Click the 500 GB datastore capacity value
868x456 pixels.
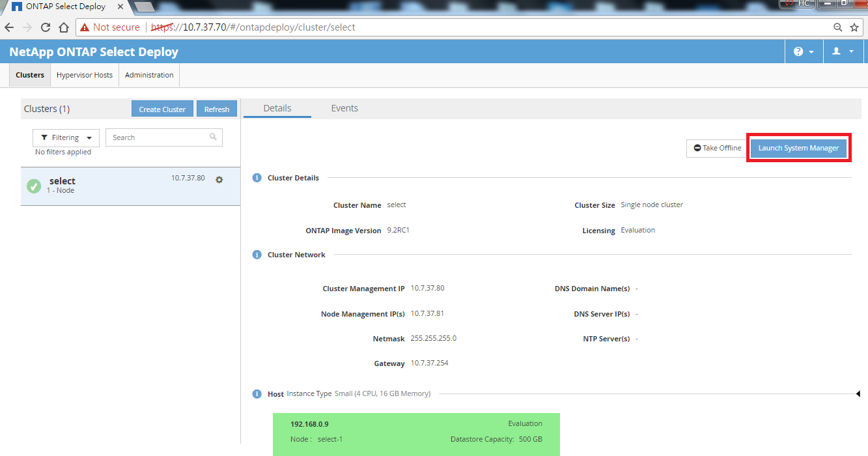coord(531,439)
